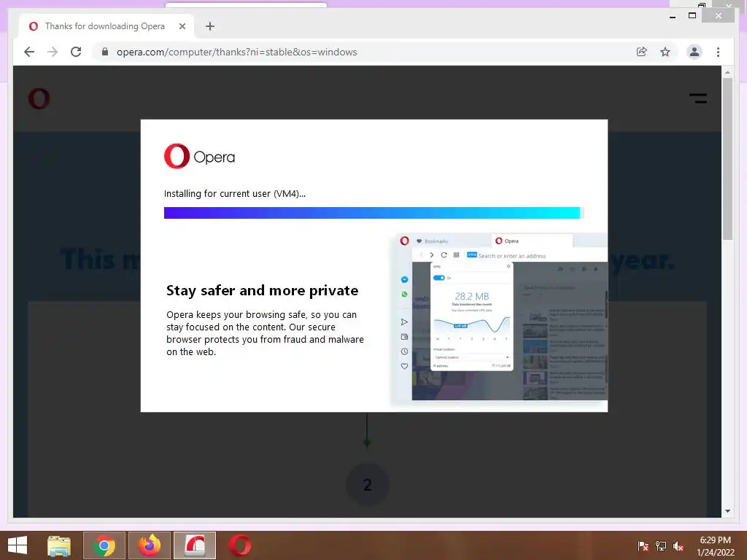Click the muted volume tray icon

(x=678, y=546)
